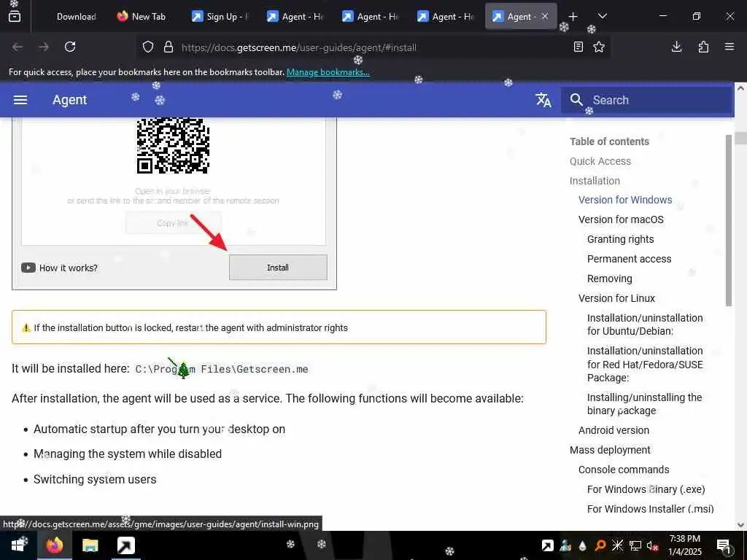This screenshot has height=560, width=747.
Task: Open the browser extensions menu
Action: [x=703, y=47]
